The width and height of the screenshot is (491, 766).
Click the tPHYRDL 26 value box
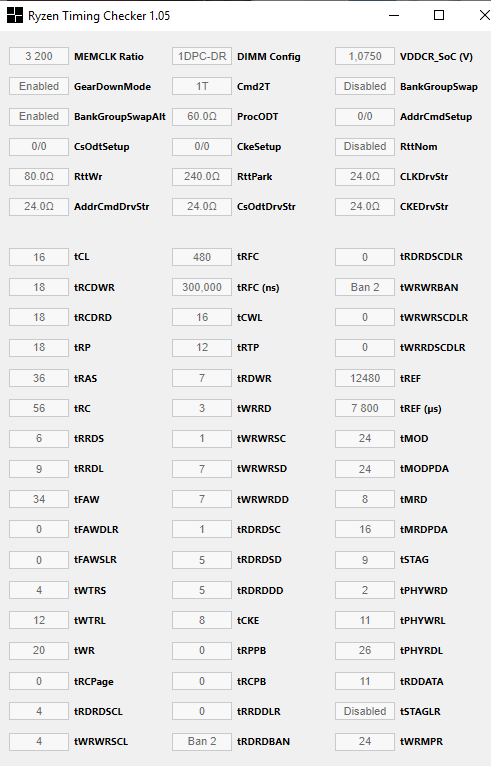(365, 650)
